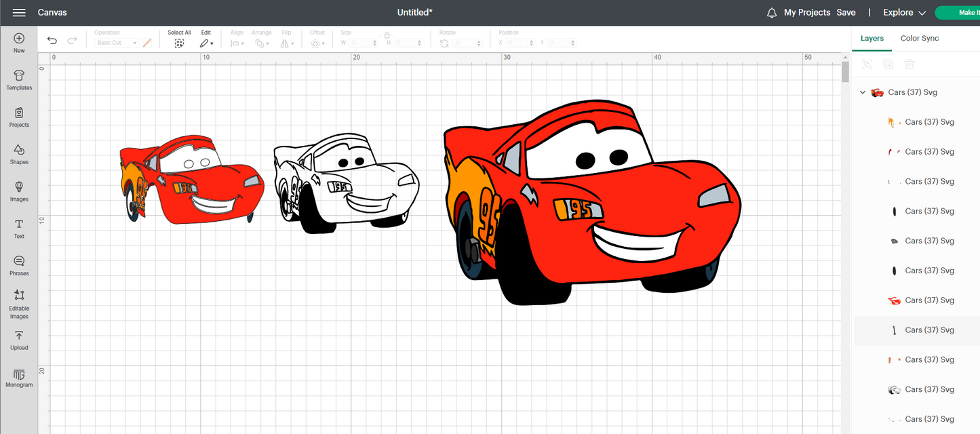Open the Upload tool
Screen dimensions: 980x434
pyautogui.click(x=19, y=340)
